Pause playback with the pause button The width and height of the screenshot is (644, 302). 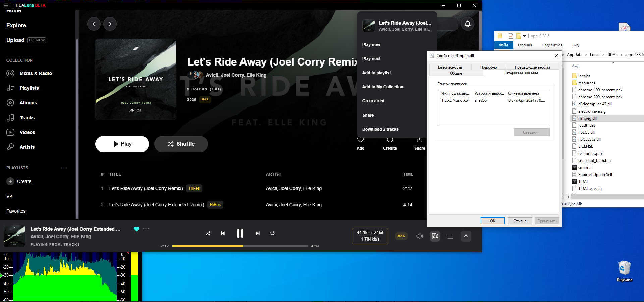pyautogui.click(x=240, y=233)
